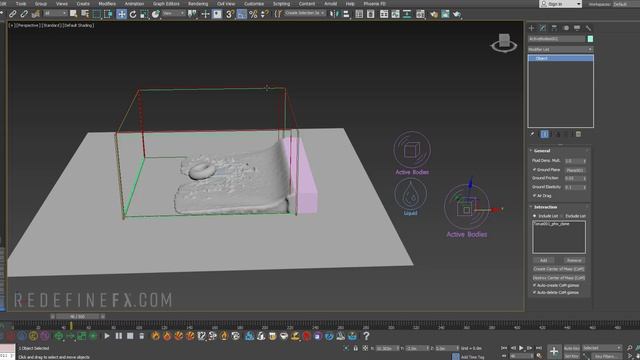The height and width of the screenshot is (360, 640).
Task: Activate the Rotate tool
Action: 133,14
